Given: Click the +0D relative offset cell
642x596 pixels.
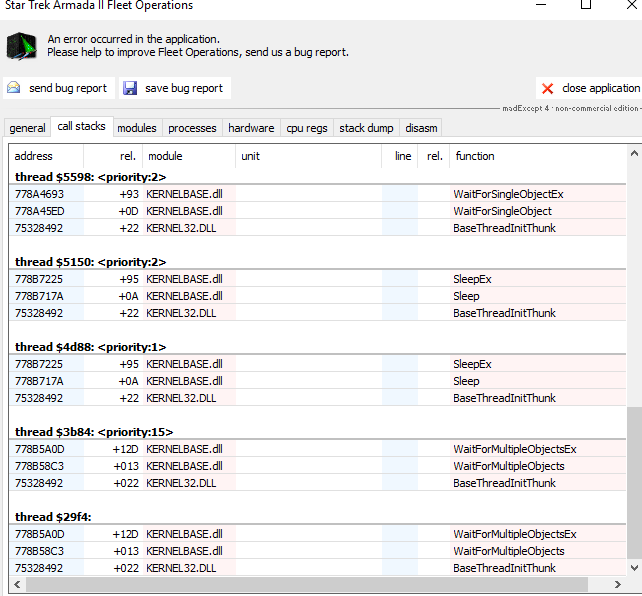Looking at the screenshot, I should pyautogui.click(x=129, y=211).
